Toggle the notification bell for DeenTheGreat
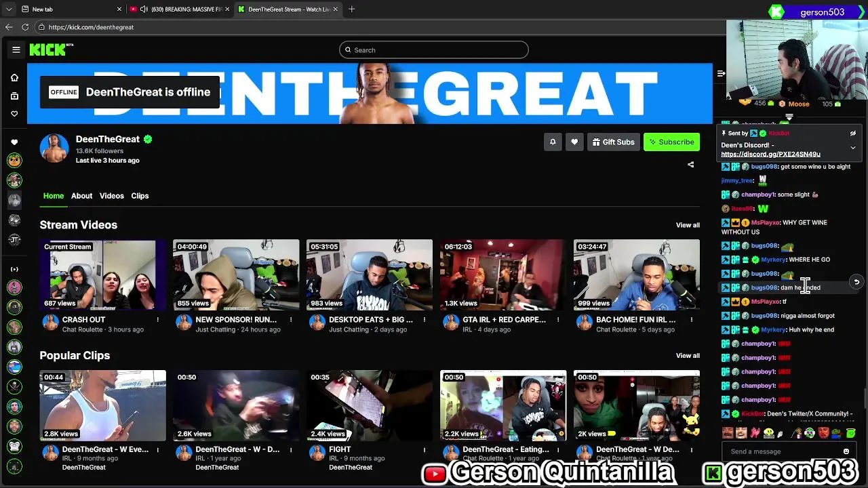The image size is (868, 488). click(x=553, y=142)
